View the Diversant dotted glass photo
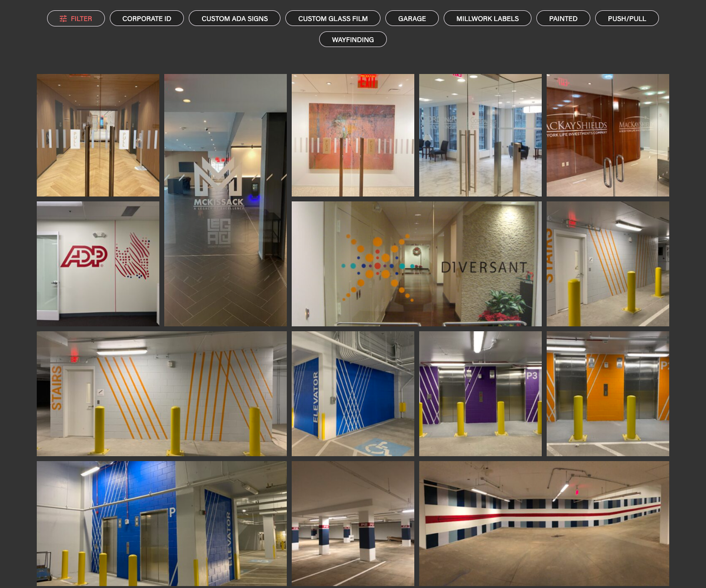 click(417, 264)
